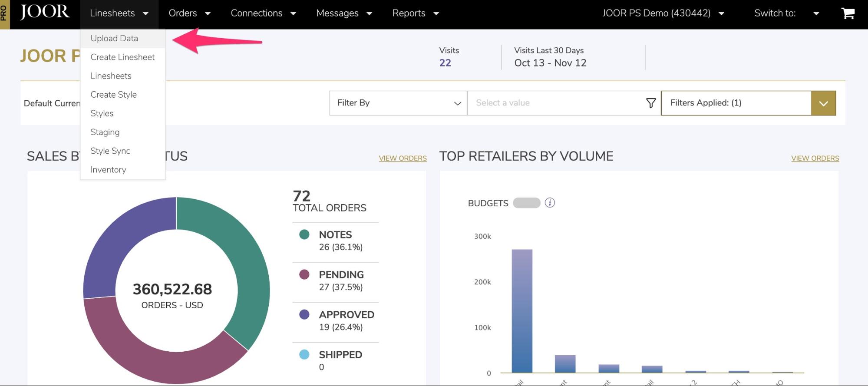
Task: Click View Orders link for Top Retailers
Action: (x=815, y=158)
